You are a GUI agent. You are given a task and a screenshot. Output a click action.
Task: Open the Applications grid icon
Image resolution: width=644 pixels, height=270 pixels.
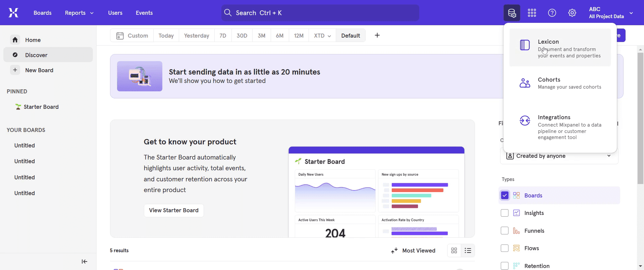[532, 13]
